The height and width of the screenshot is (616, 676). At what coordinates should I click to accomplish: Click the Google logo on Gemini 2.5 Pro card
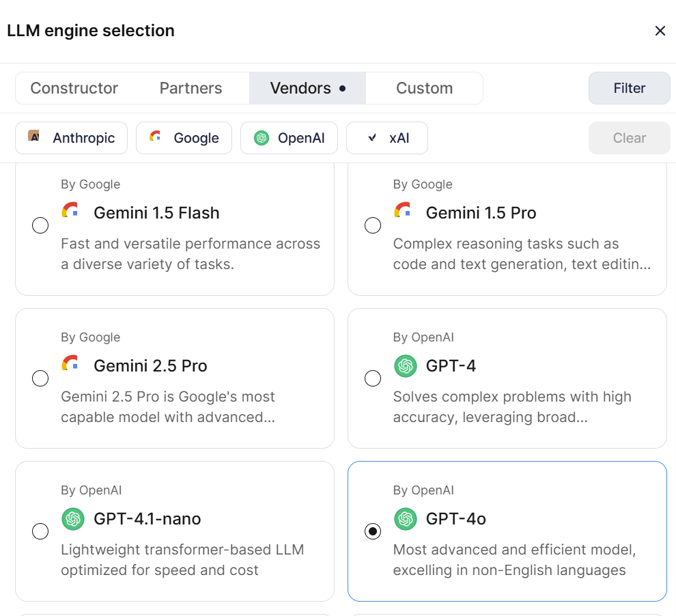pos(71,364)
